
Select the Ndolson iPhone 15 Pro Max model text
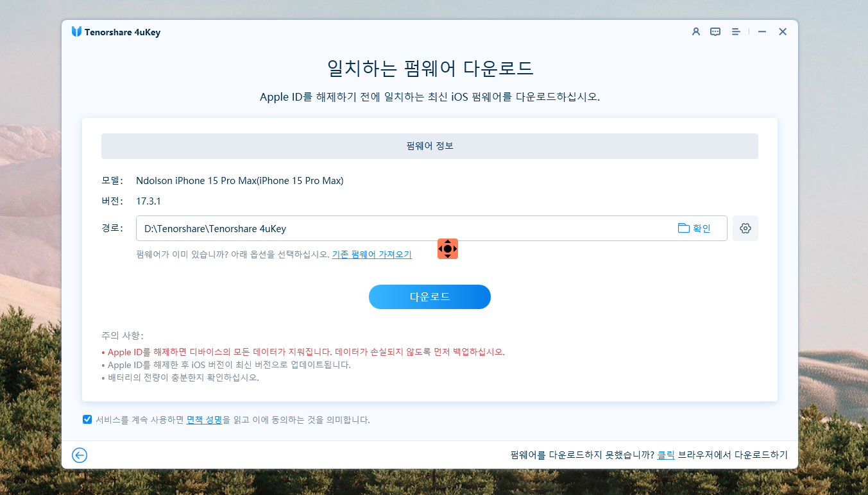coord(240,181)
